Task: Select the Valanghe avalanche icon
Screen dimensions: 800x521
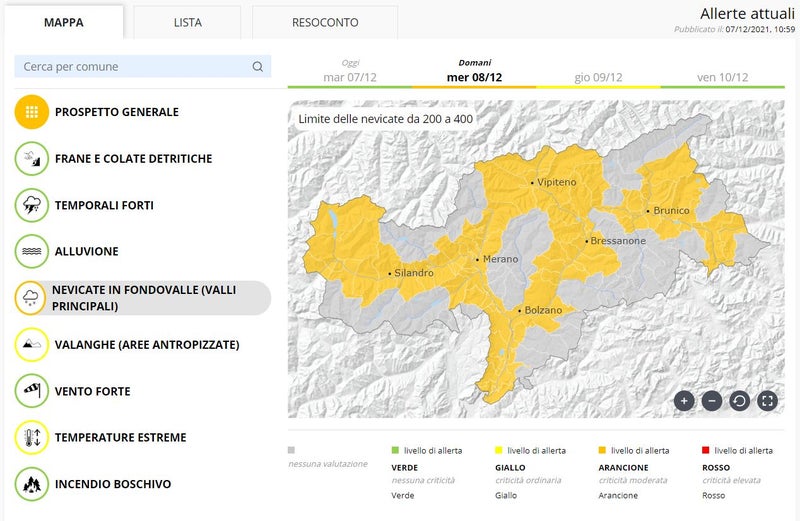Action: tap(32, 345)
